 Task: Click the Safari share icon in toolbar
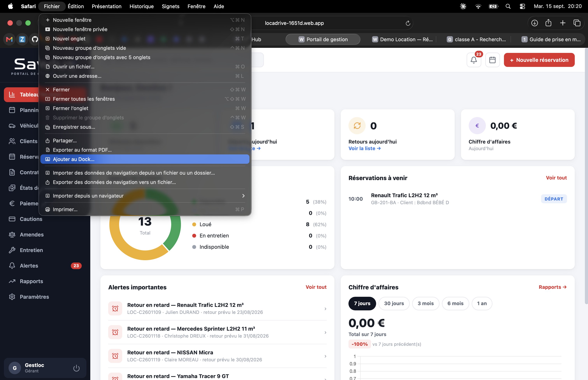click(x=548, y=23)
